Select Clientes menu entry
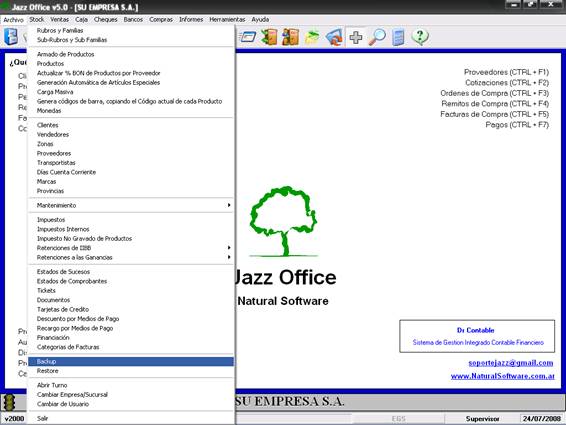This screenshot has width=566, height=425. (131, 125)
